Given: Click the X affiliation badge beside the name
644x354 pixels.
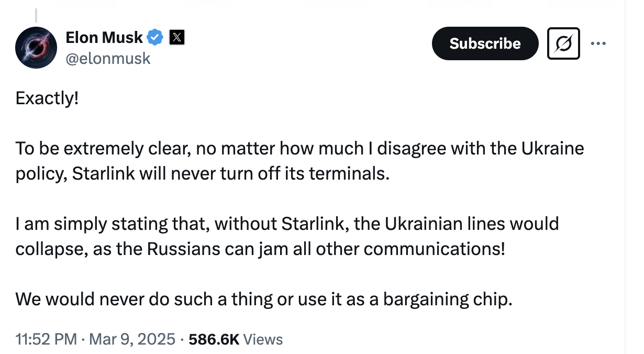Looking at the screenshot, I should click(177, 37).
